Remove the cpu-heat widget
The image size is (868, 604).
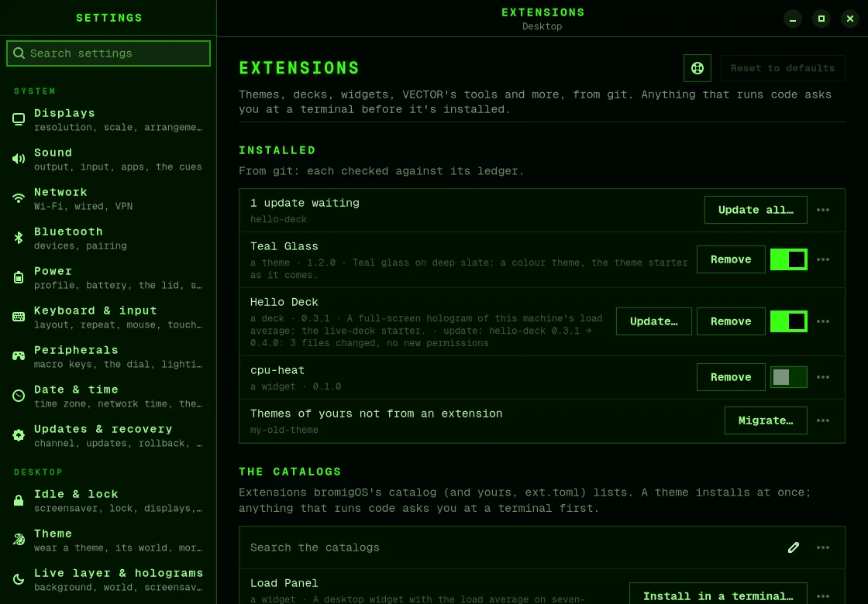(x=731, y=377)
